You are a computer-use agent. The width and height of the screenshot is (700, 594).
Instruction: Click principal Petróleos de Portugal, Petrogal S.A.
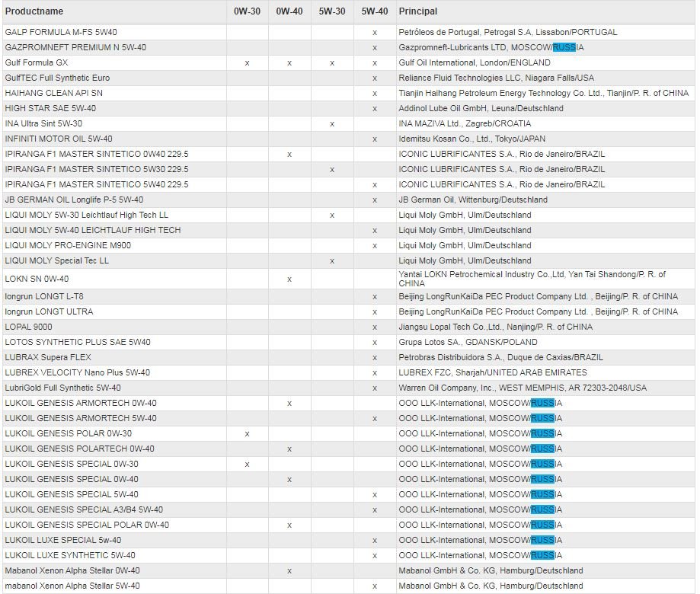click(507, 32)
